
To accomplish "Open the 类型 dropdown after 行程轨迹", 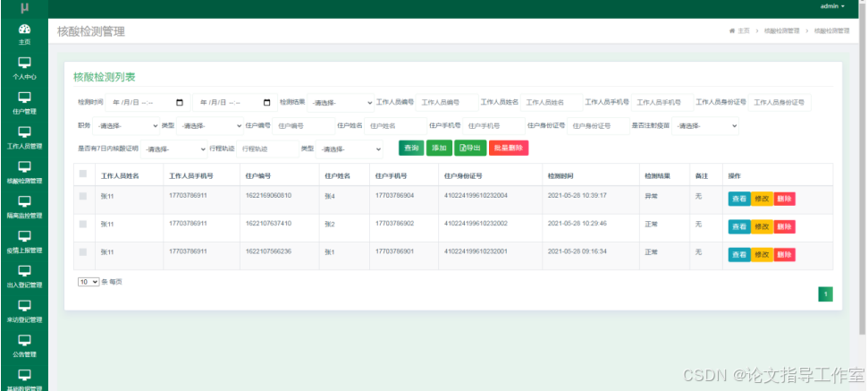I will (350, 149).
